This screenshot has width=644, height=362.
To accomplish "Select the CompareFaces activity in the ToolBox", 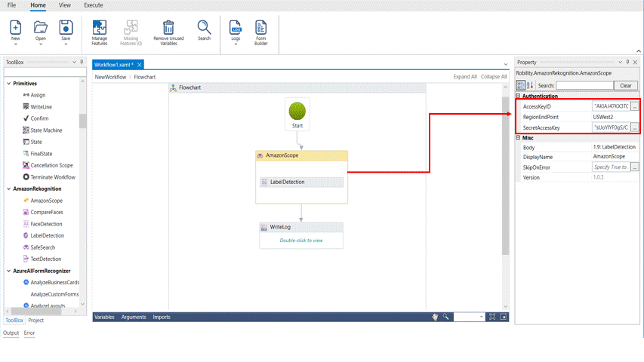I will click(x=46, y=212).
